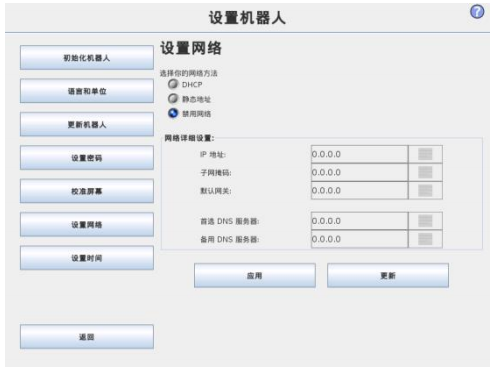Open 初始化机器人 settings page
Image resolution: width=496 pixels, height=371 pixels.
pyautogui.click(x=87, y=58)
